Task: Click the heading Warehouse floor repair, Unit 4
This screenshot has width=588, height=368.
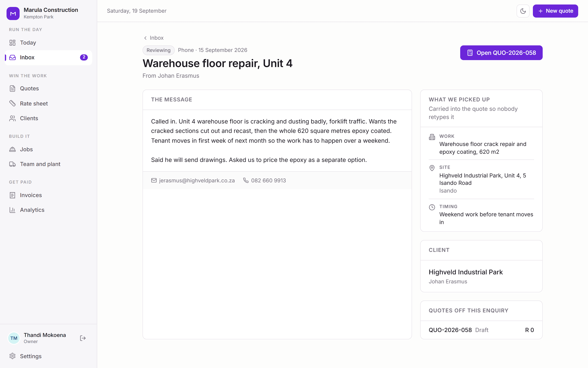Action: (x=217, y=63)
